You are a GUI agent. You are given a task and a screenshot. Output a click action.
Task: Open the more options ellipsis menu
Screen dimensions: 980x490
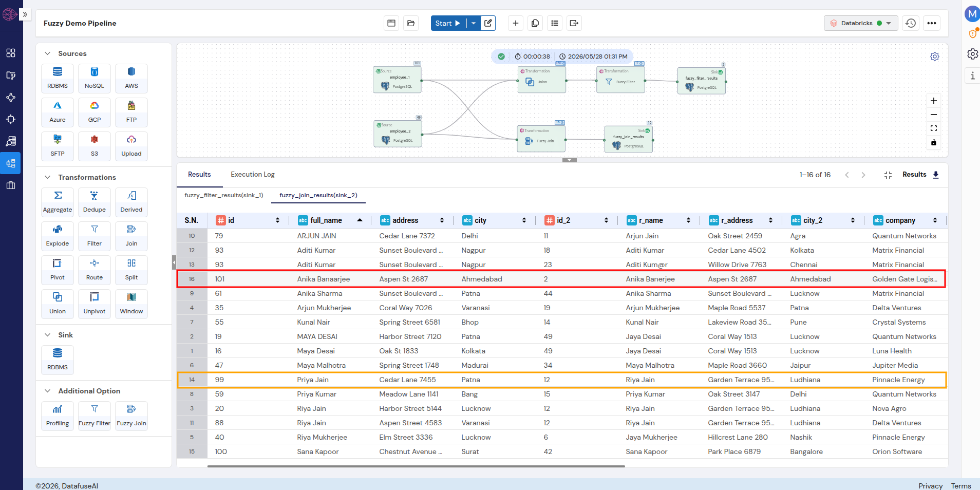coord(932,23)
